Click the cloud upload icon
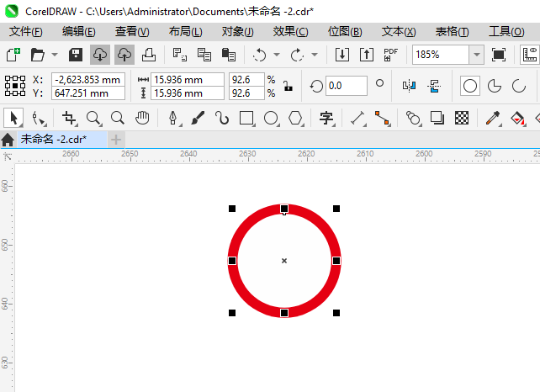 pos(124,55)
